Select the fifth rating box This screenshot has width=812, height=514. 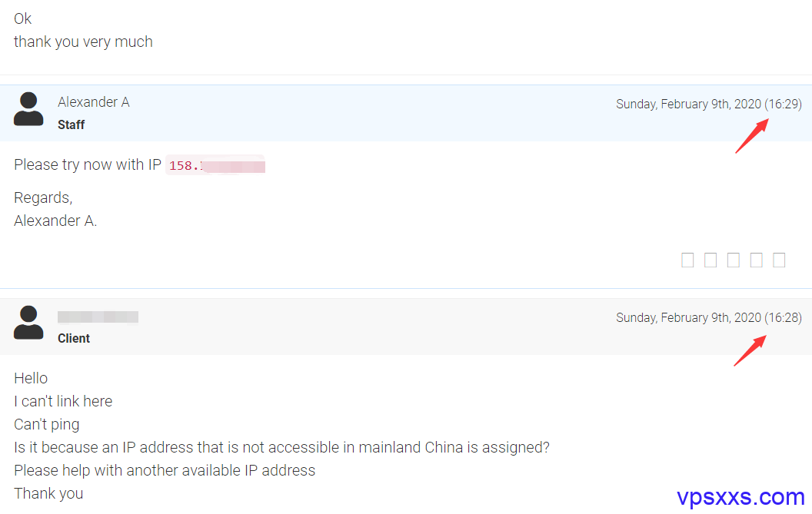click(779, 260)
